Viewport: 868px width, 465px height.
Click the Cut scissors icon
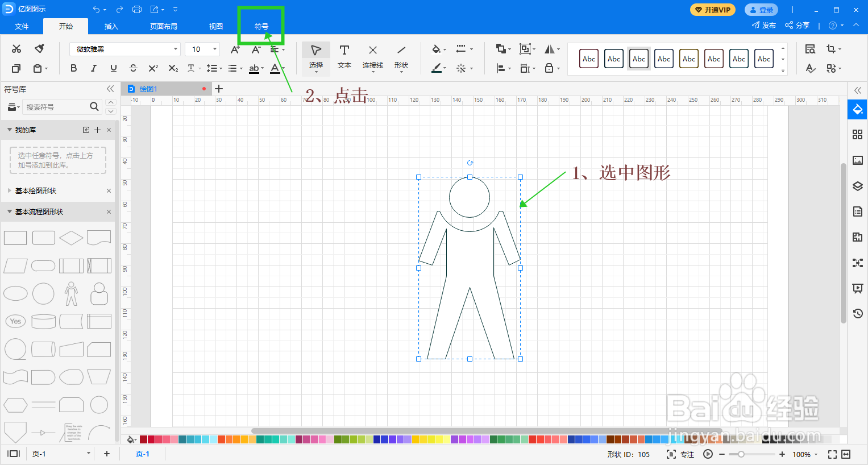click(16, 49)
